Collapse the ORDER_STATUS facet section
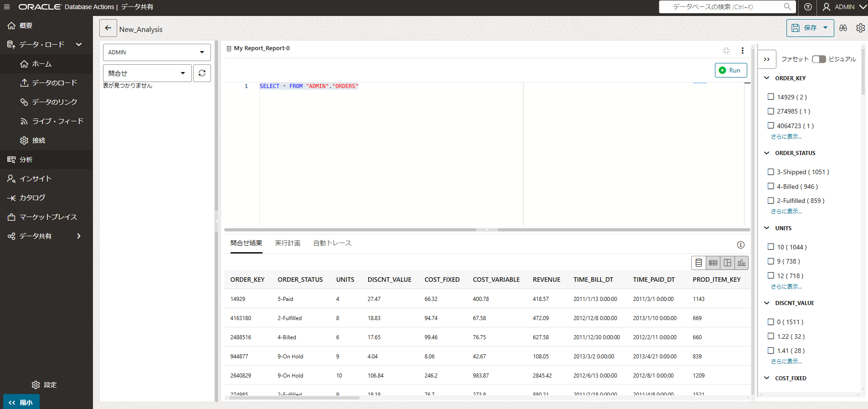Screen dimensions: 868x409 coord(767,153)
